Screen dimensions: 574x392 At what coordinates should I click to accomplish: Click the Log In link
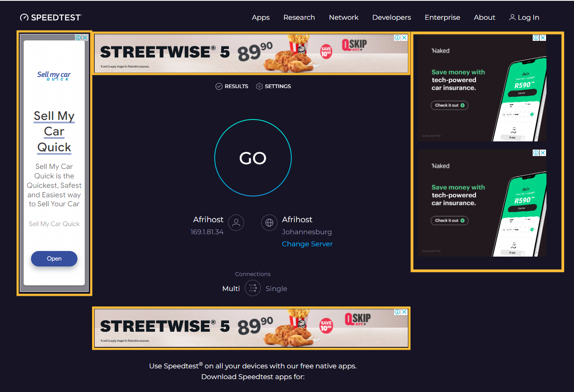(x=524, y=17)
